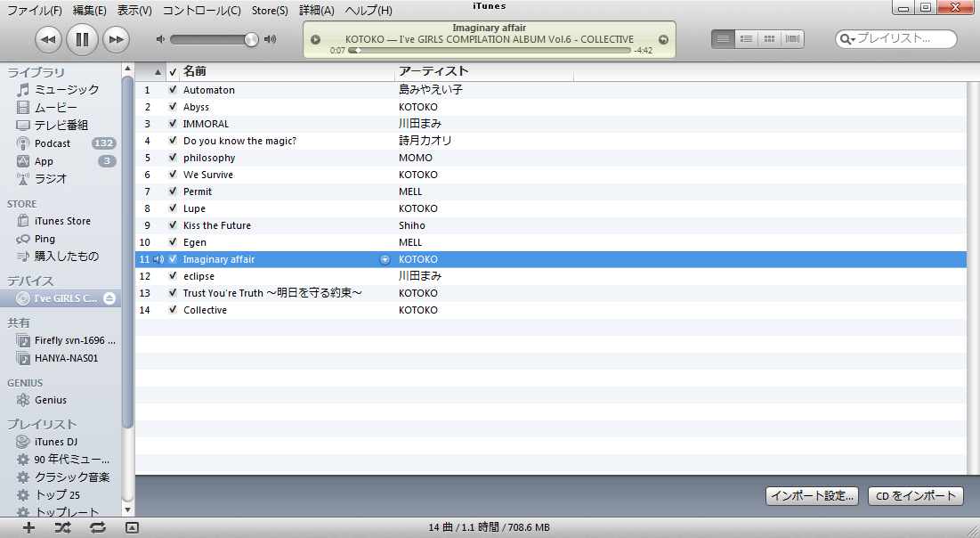Click インポート設定... button
Viewport: 980px width, 538px height.
coord(812,496)
